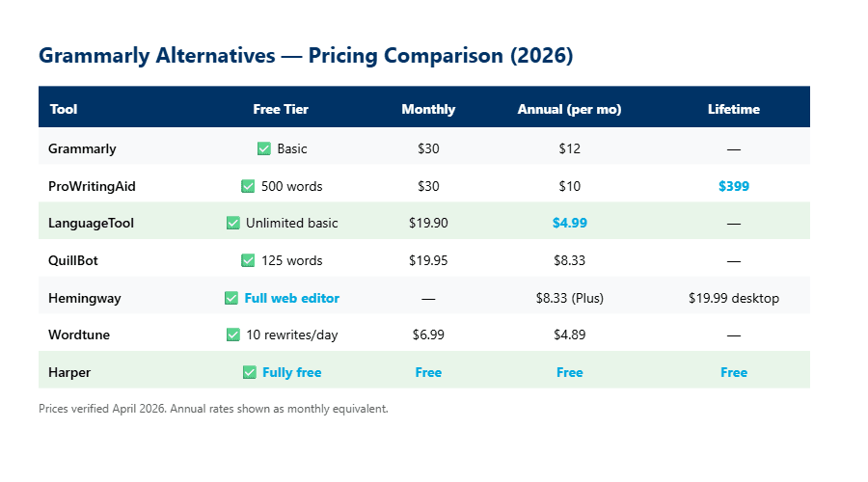Select the 'Annual (per mo)' header
The height and width of the screenshot is (482, 868).
pos(569,109)
